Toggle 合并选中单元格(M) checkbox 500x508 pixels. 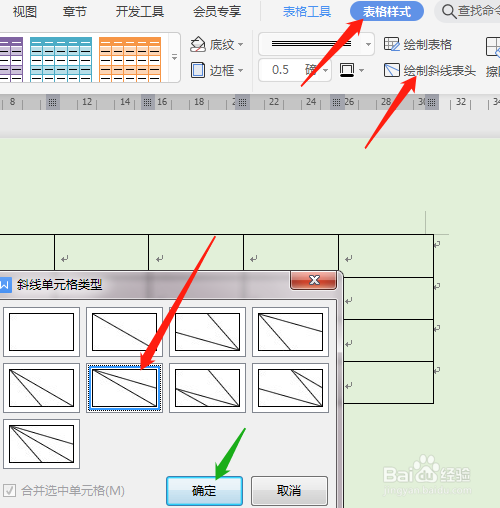9,491
